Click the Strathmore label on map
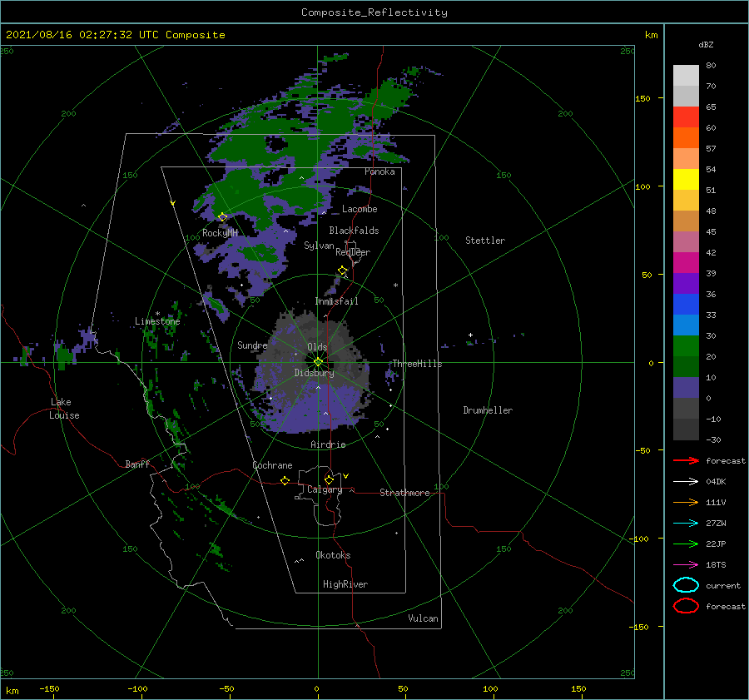The width and height of the screenshot is (749, 700). [x=404, y=493]
